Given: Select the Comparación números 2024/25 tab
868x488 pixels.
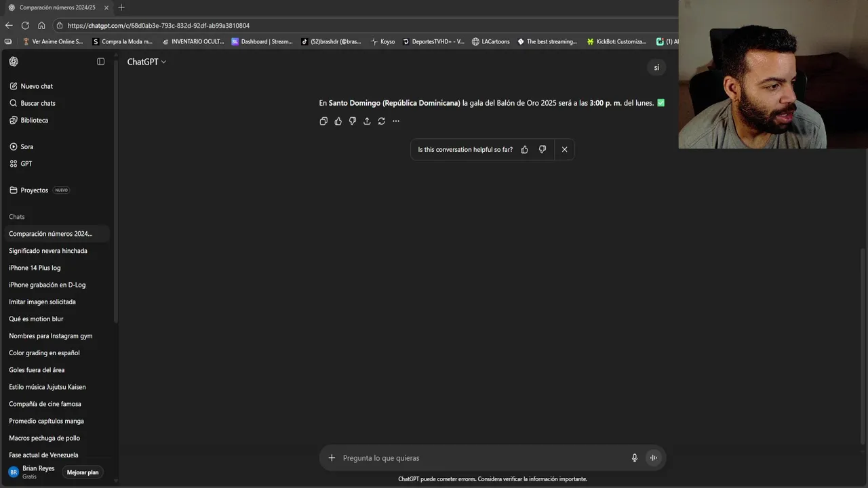Looking at the screenshot, I should [58, 7].
